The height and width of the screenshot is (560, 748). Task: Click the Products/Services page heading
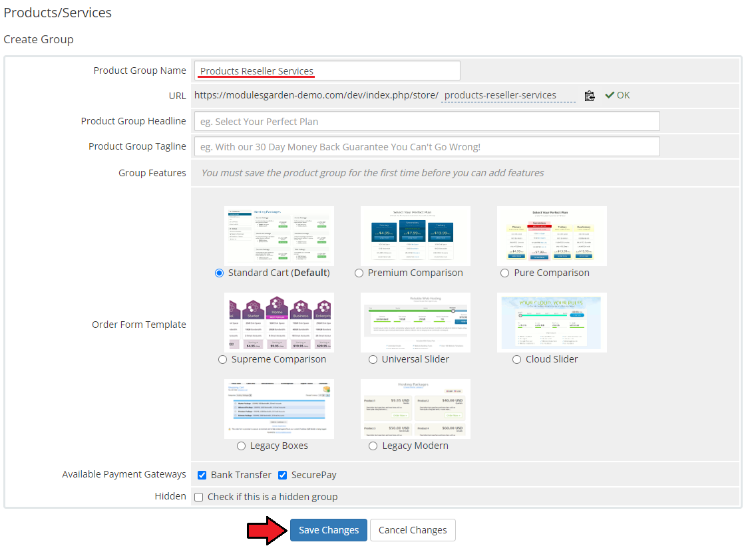point(58,13)
